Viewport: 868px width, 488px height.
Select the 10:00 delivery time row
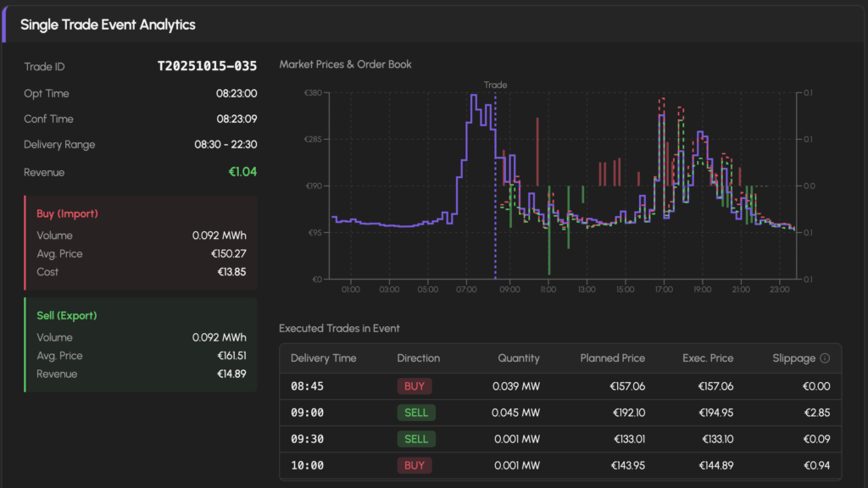click(x=306, y=465)
